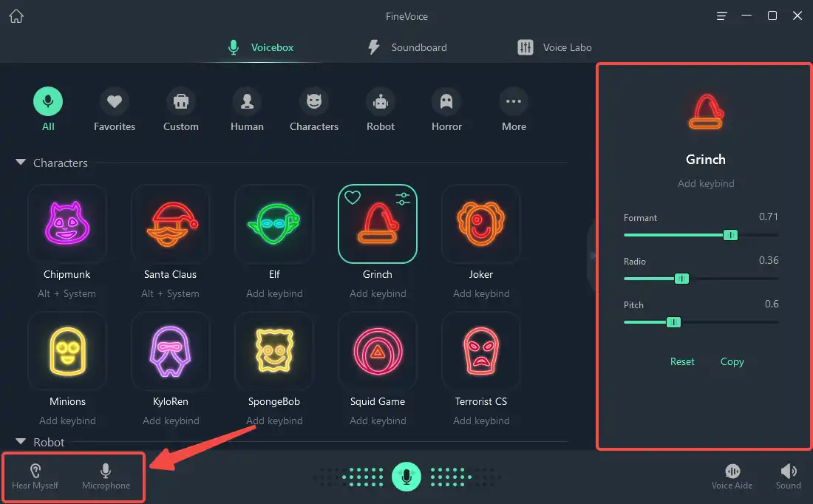The width and height of the screenshot is (813, 504).
Task: Edit the Chipmunk Alt + System keybind
Action: [67, 293]
